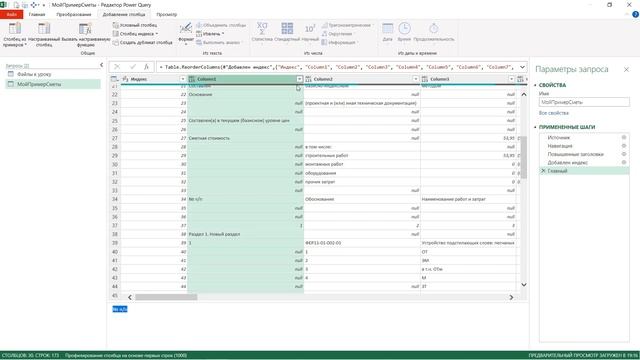This screenshot has height=360, width=640.
Task: Click the formula bar confirm checkmark
Action: tap(133, 67)
